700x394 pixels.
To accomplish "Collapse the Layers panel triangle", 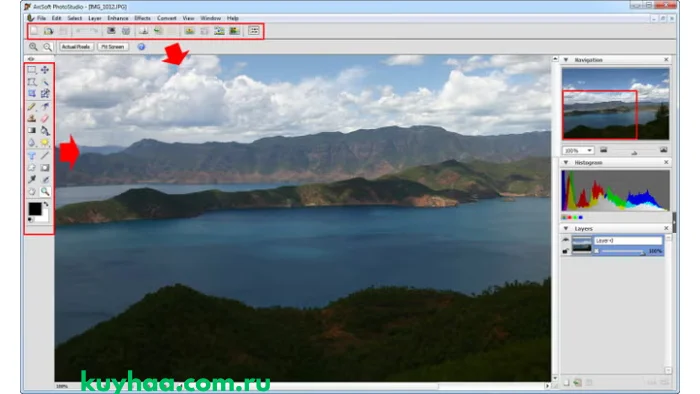I will point(566,228).
